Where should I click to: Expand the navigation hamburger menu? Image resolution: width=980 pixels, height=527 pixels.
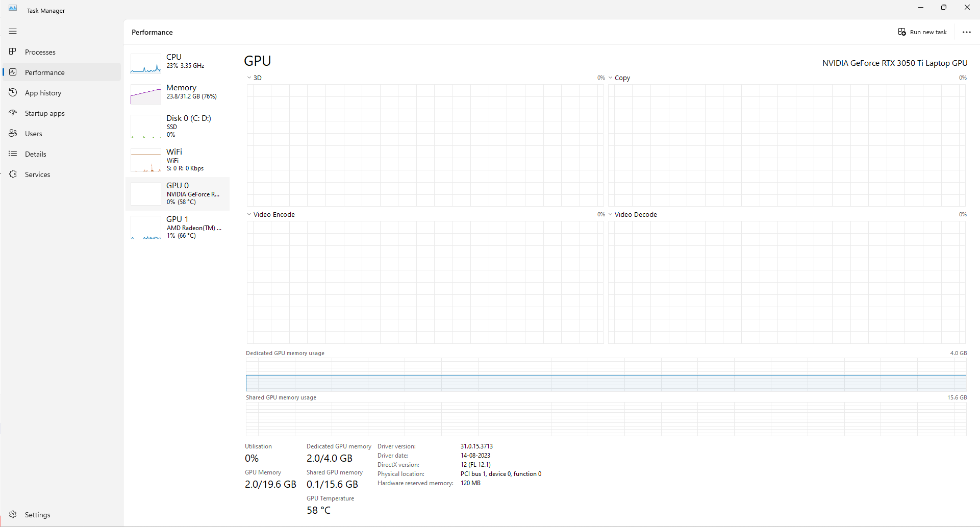click(13, 31)
